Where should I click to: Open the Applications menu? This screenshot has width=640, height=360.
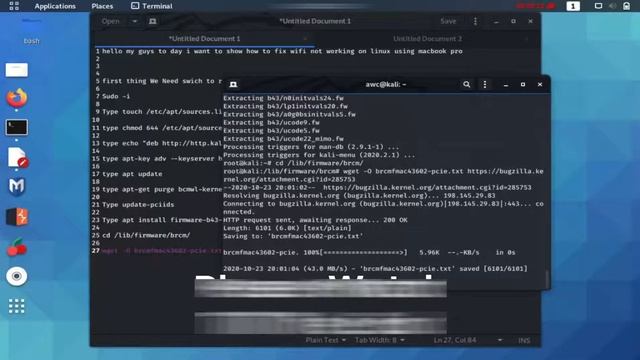55,6
